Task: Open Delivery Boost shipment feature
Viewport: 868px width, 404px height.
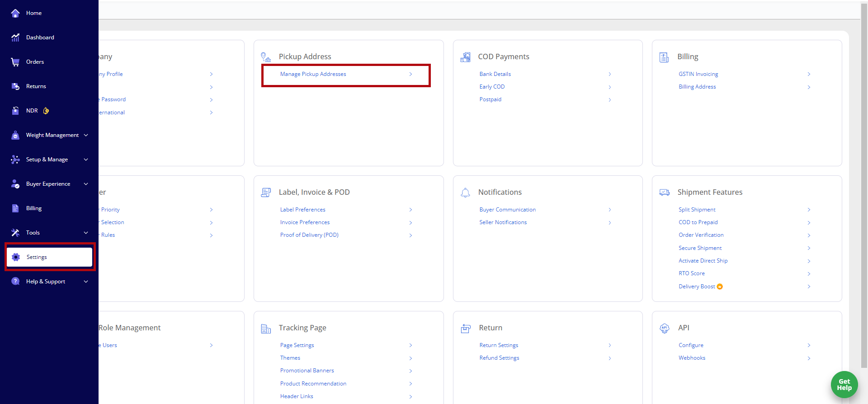Action: [697, 287]
